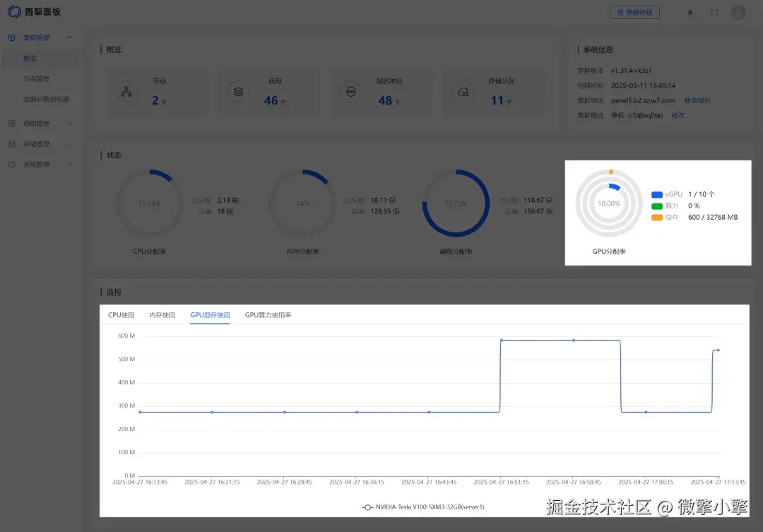Viewport: 763px width, 532px height.
Task: Switch to the GPU算力使用率 tab
Action: tap(268, 315)
